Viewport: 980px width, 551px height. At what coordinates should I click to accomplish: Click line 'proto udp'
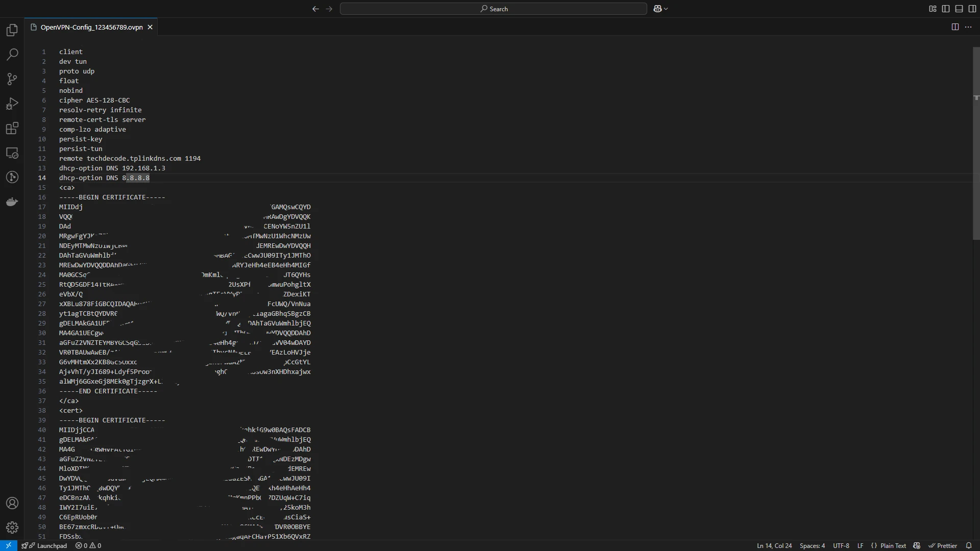(77, 71)
